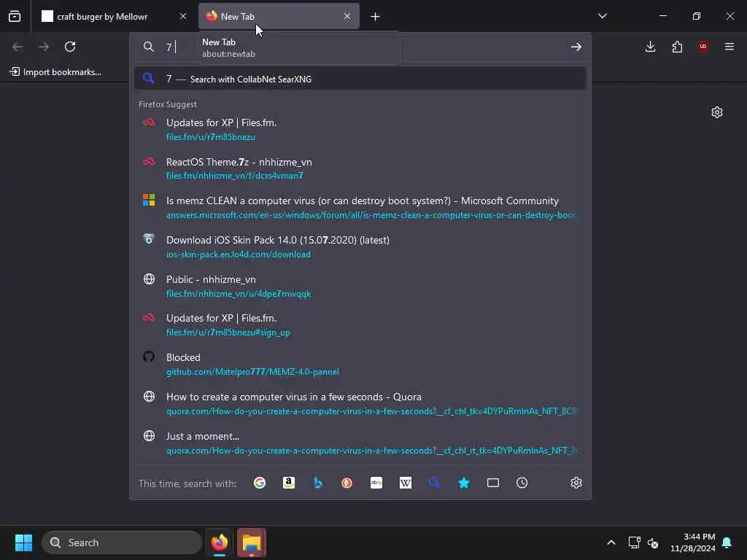Screen dimensions: 747x560
Task: Search bookmarks with the star icon
Action: pos(464,483)
